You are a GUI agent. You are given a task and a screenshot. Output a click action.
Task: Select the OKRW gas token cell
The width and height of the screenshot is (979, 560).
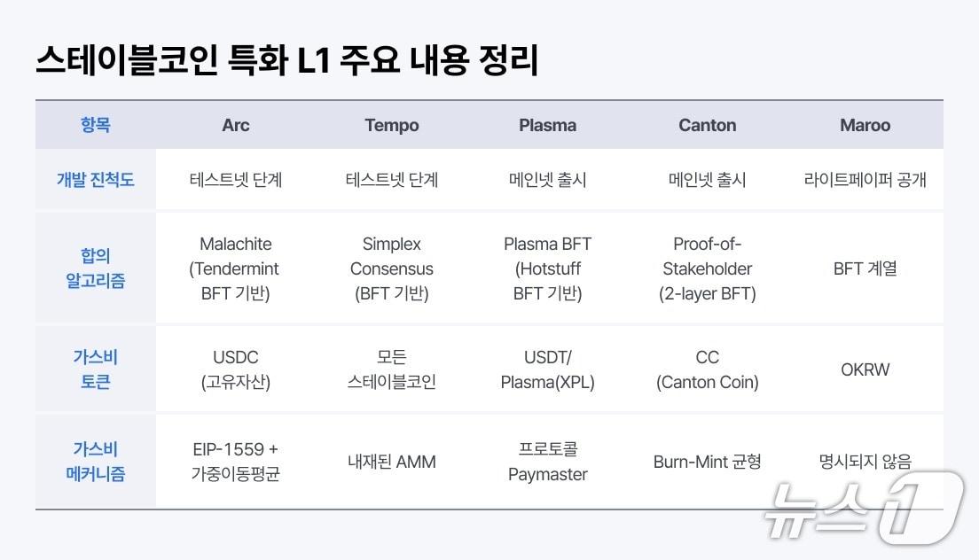(865, 369)
